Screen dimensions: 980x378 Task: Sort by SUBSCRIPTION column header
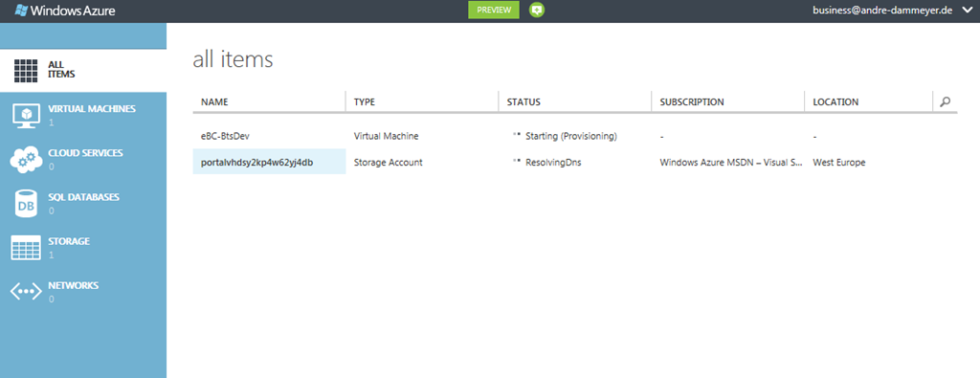click(692, 101)
